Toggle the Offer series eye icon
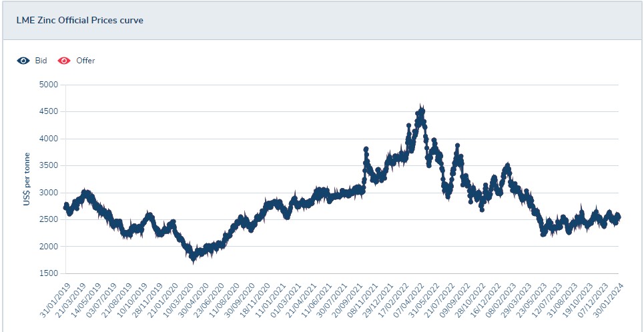 64,61
